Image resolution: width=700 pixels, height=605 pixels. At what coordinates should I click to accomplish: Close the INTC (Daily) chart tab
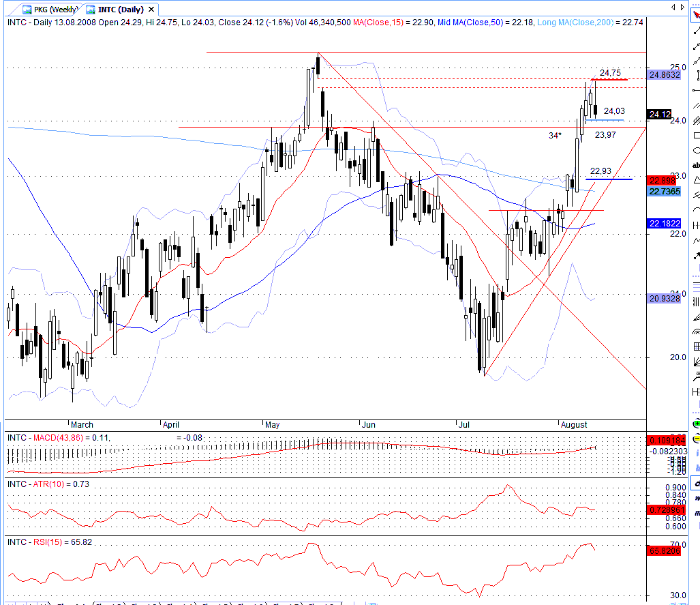tap(151, 10)
